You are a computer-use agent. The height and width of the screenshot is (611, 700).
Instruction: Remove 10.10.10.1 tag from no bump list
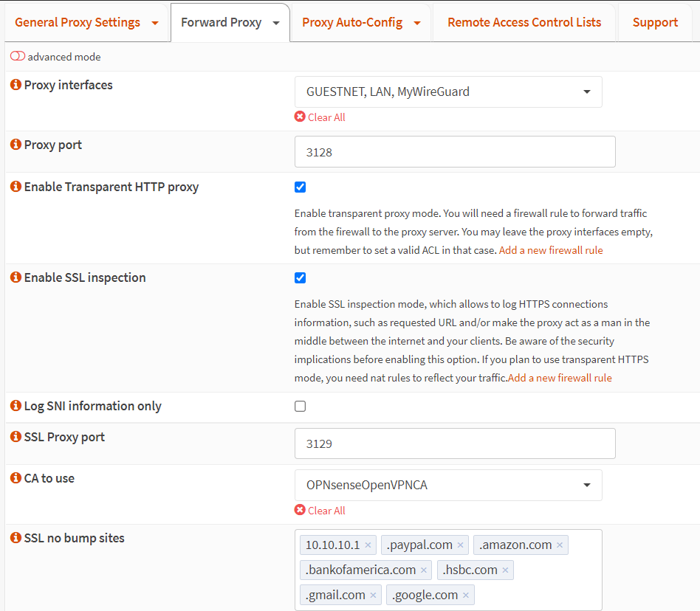point(368,545)
